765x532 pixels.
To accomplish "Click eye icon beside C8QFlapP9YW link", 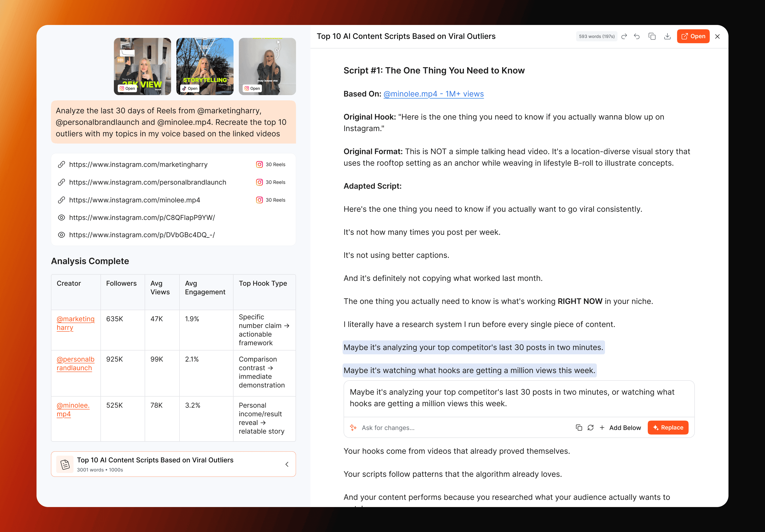I will click(x=61, y=218).
